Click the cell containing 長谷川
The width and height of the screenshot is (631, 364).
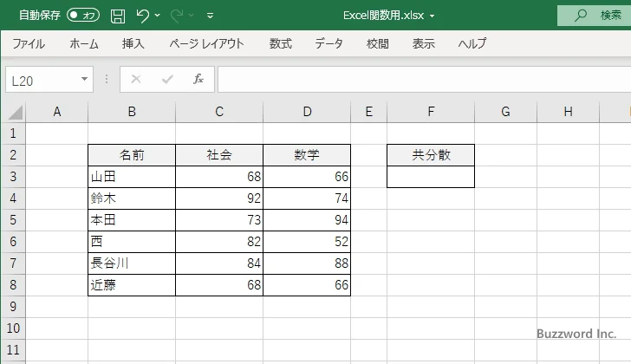(x=132, y=263)
